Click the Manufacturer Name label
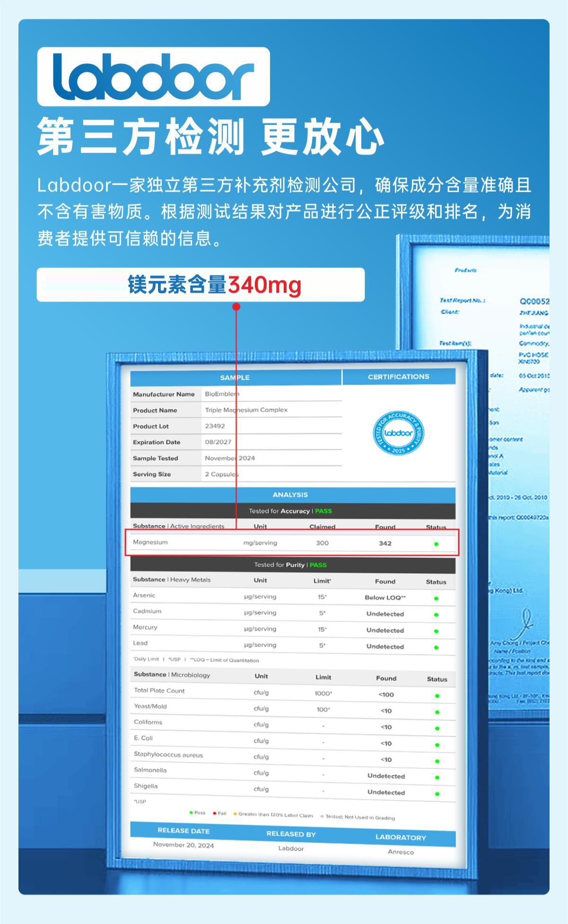Screen dimensions: 568x924 164,394
